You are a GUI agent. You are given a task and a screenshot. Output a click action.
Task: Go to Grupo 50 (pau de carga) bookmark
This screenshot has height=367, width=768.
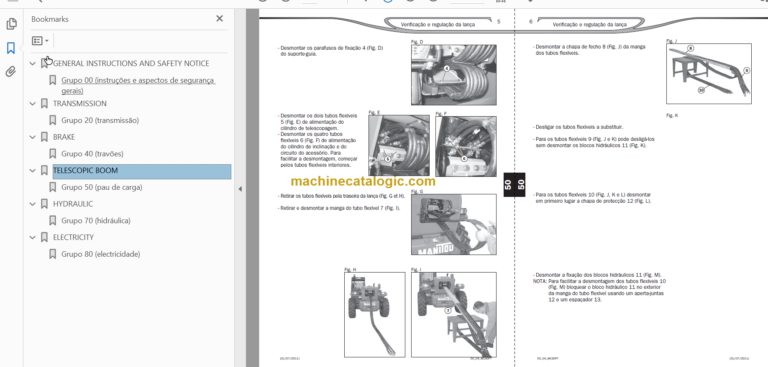click(102, 187)
